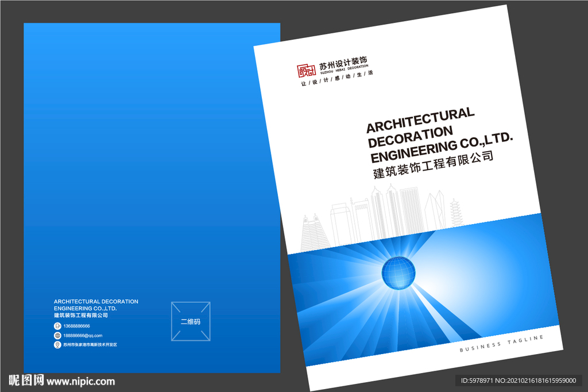Click the 二维码 QR code placeholder box

(x=191, y=321)
